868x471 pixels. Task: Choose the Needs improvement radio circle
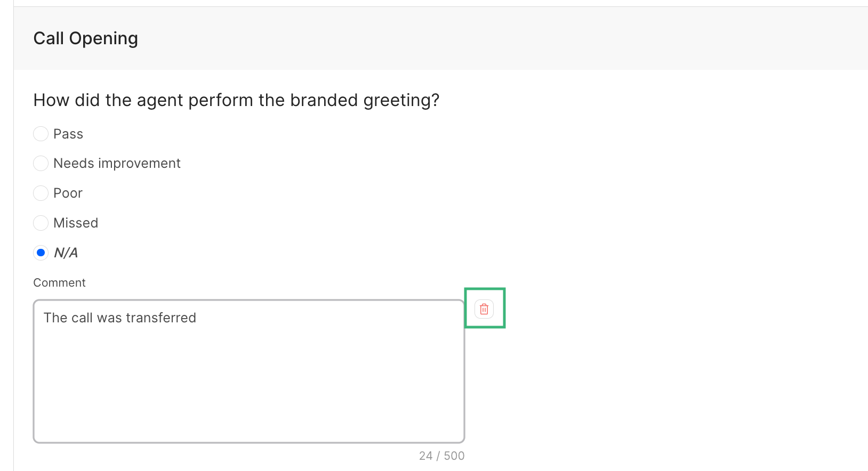(x=41, y=163)
